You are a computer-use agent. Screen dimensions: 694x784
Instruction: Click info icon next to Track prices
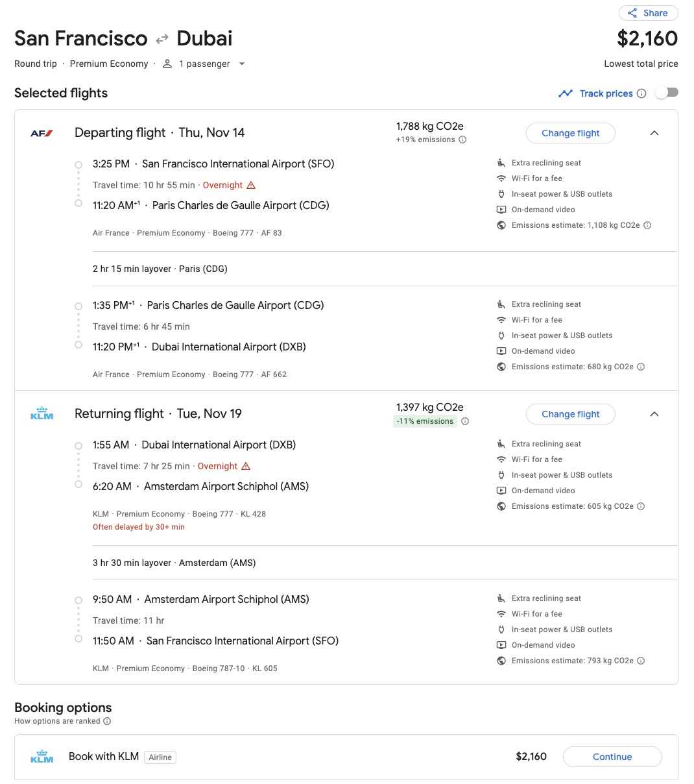pyautogui.click(x=641, y=93)
